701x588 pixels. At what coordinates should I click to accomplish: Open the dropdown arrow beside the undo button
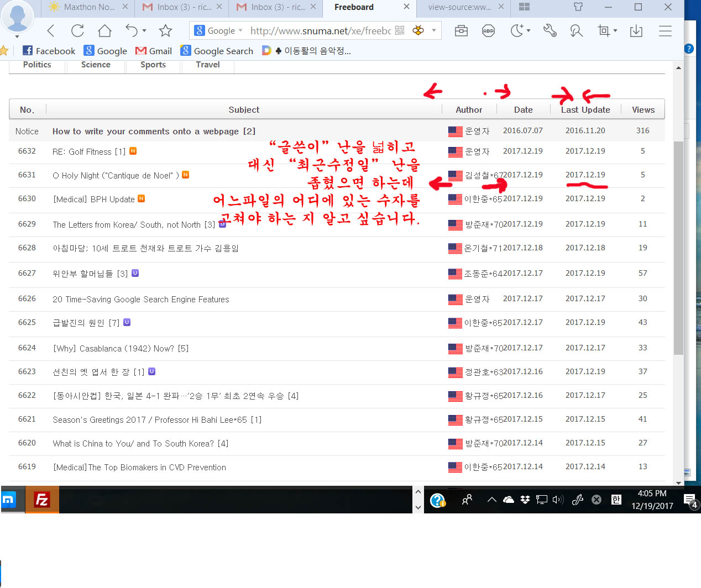(144, 31)
